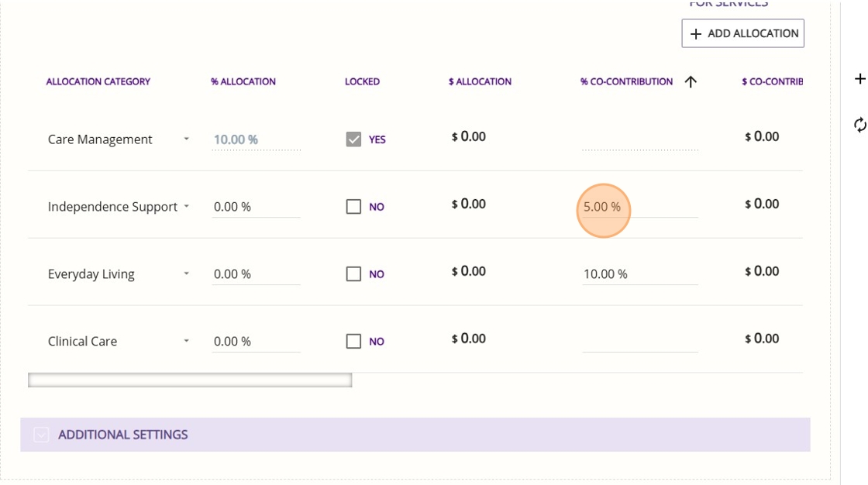The width and height of the screenshot is (868, 485).
Task: Open the Independence Support category dropdown
Action: 186,207
